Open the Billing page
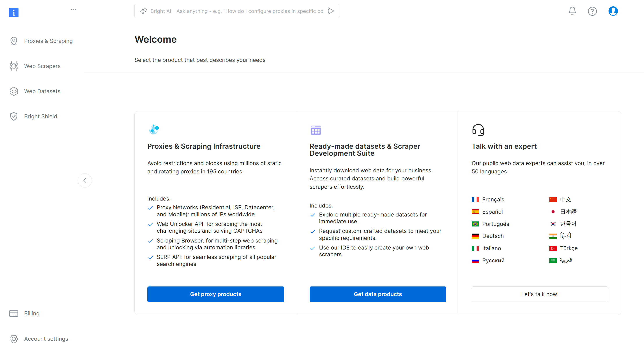 point(32,313)
